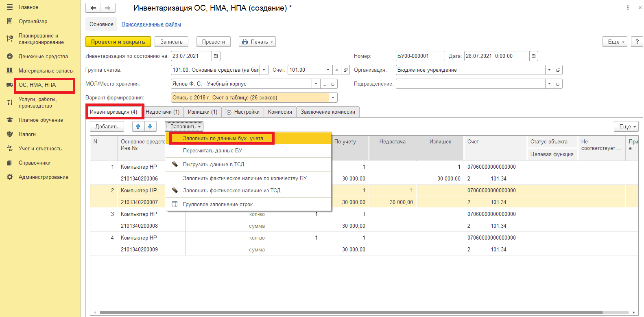Go forward with the right arrow
The width and height of the screenshot is (644, 317).
click(108, 8)
